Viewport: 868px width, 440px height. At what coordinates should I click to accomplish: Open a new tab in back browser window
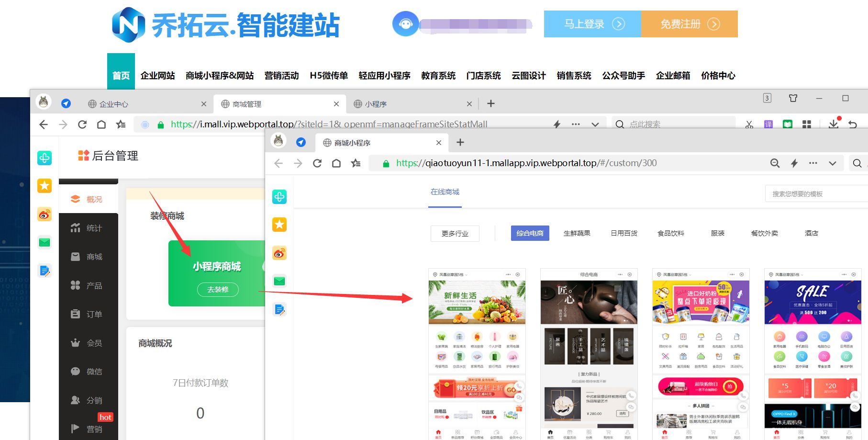[491, 103]
